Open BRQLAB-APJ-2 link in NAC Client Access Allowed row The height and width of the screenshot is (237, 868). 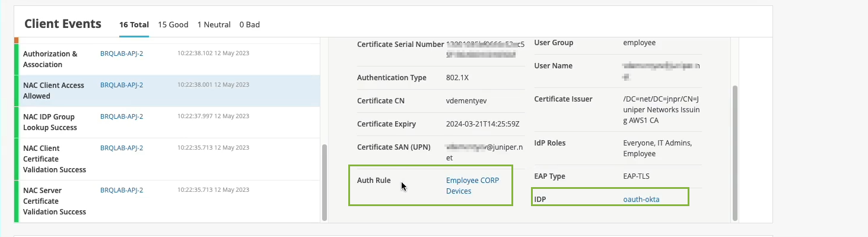click(122, 85)
